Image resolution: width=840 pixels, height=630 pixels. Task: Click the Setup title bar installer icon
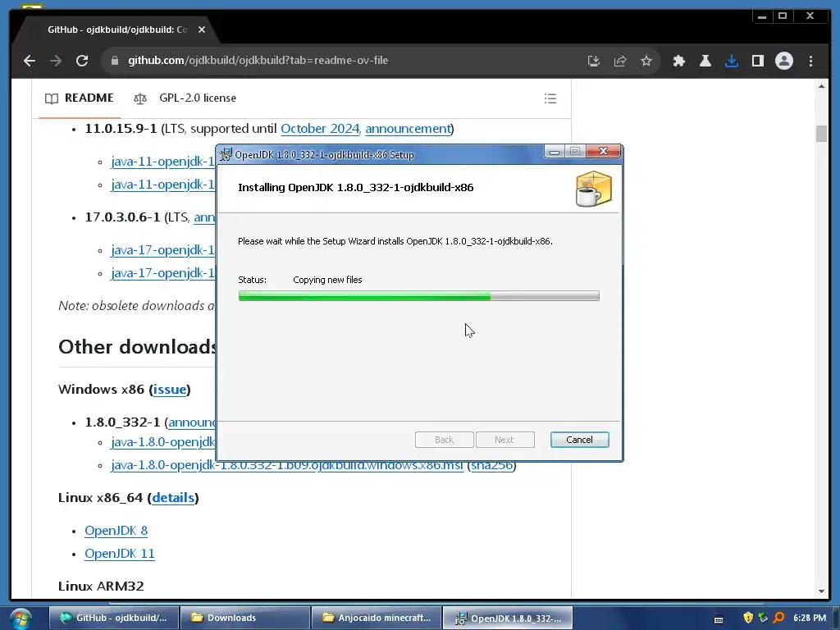[x=226, y=154]
